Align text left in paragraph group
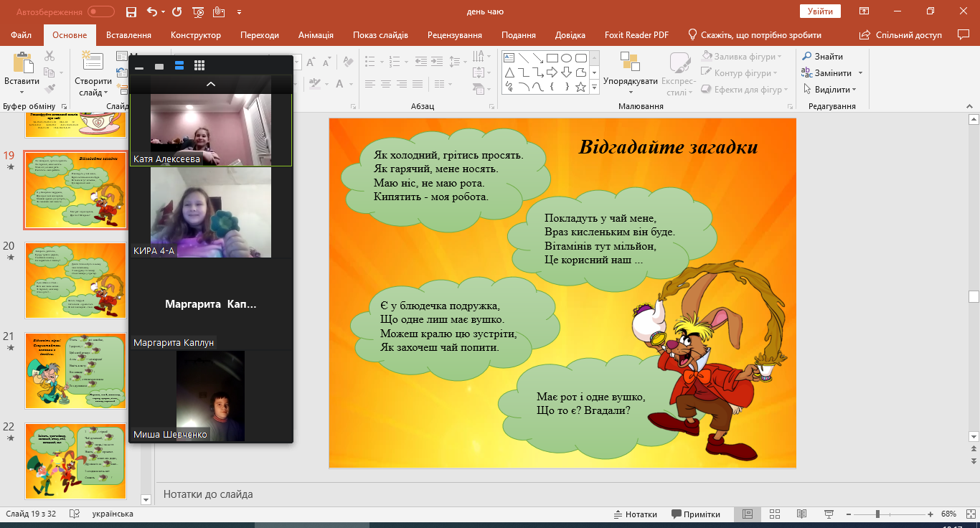 (x=369, y=84)
